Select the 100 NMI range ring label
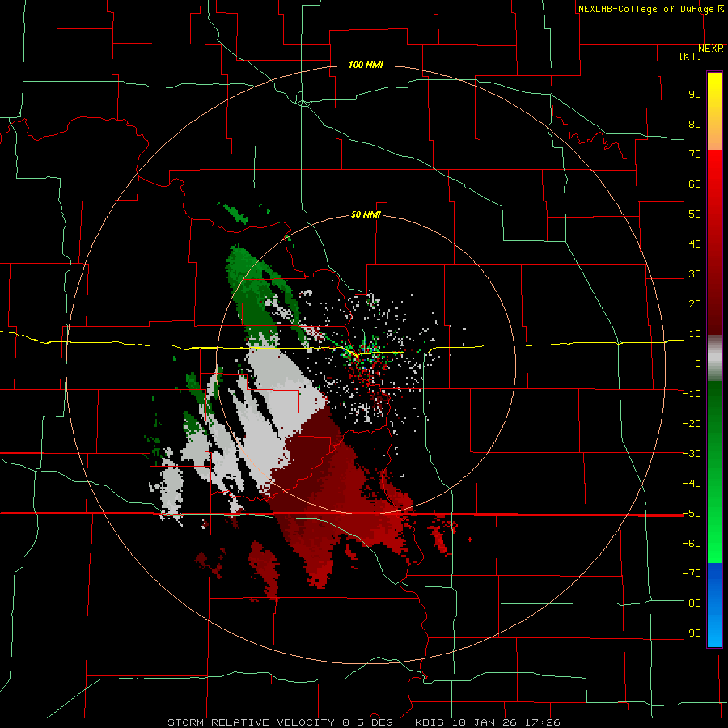The image size is (728, 728). (366, 65)
